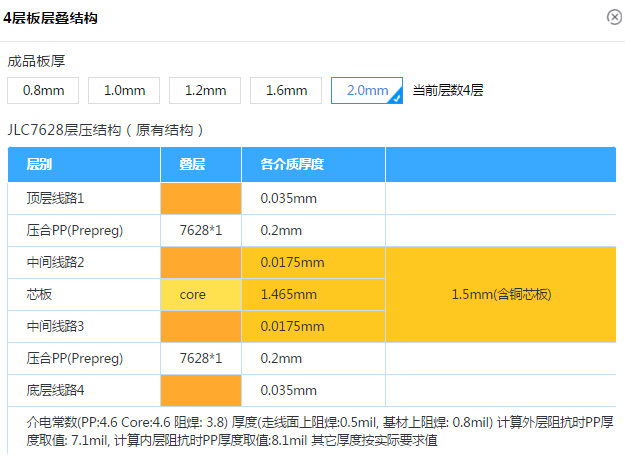Screen dimensions: 625x467
Task: Click the orange swatch for 底层线路4
Action: [201, 390]
